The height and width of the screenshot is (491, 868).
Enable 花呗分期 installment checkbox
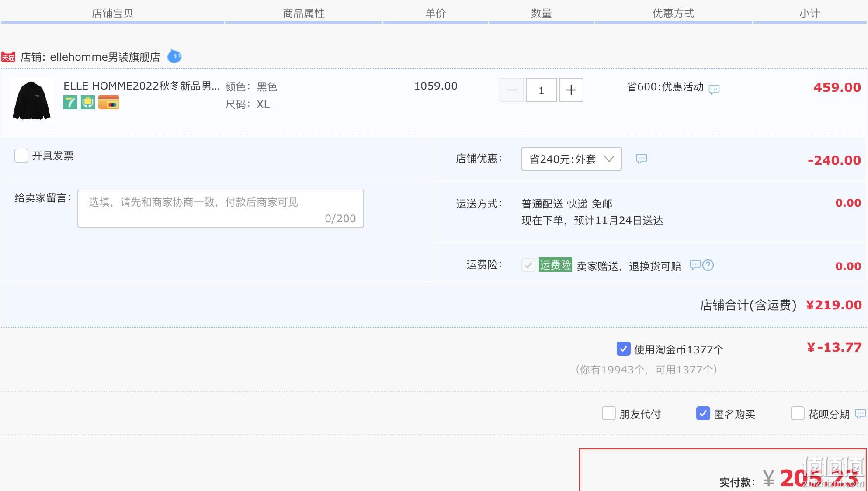point(798,413)
